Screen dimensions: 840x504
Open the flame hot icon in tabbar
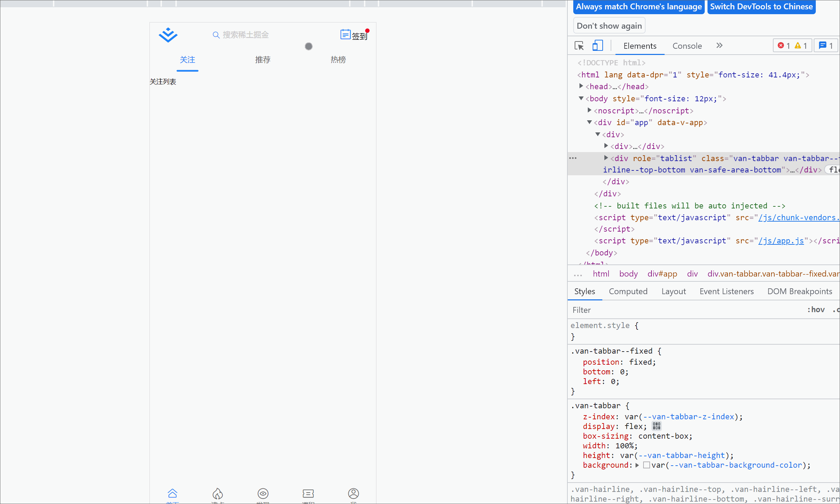click(x=218, y=493)
